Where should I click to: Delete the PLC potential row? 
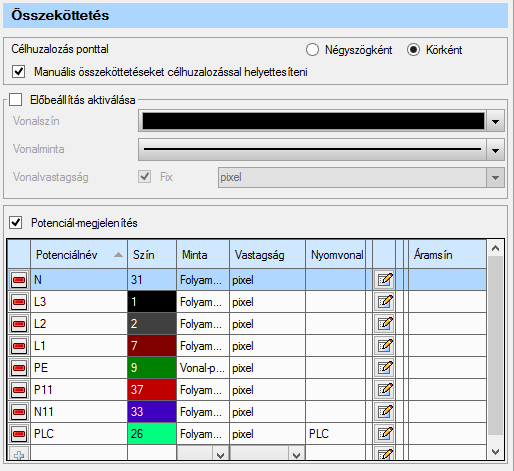point(19,434)
